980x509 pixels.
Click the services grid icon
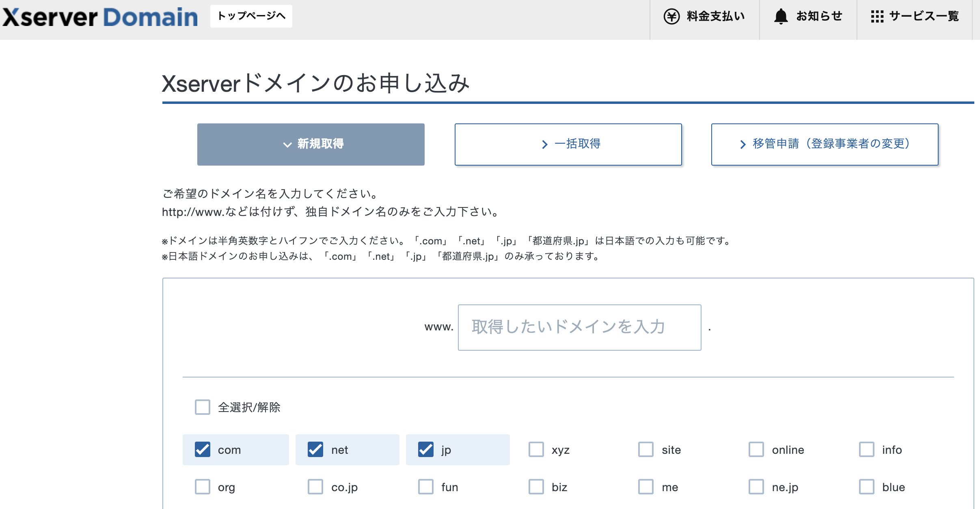(877, 17)
